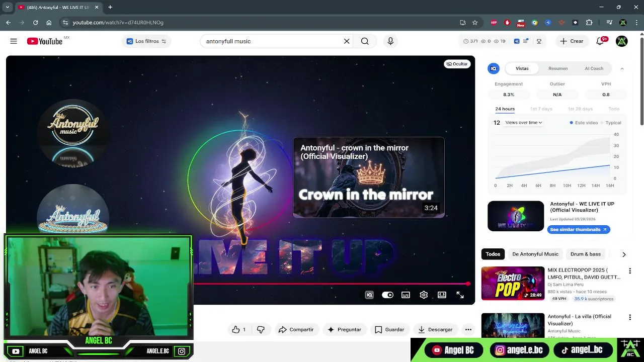Open the YouTube hamburger guide menu
Viewport: 644px width, 362px height.
(x=14, y=41)
